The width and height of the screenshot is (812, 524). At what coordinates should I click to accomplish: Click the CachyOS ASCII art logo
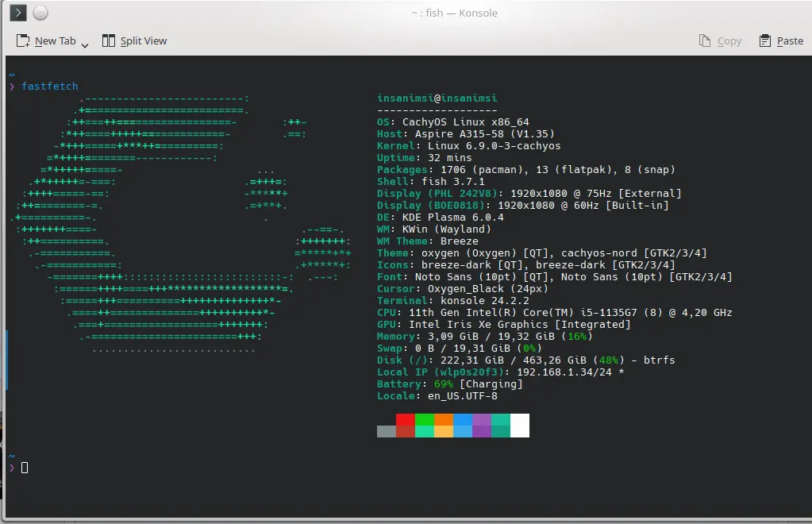(x=181, y=223)
